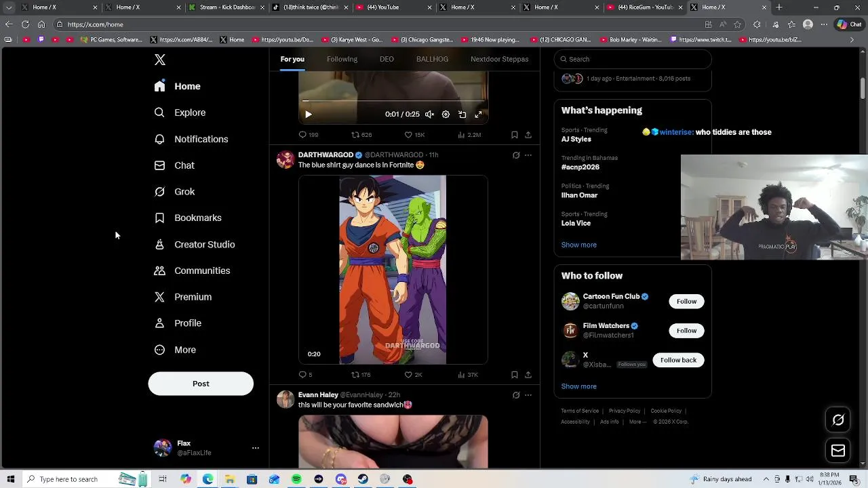Select the For you tab
The height and width of the screenshot is (488, 868).
[x=292, y=59]
